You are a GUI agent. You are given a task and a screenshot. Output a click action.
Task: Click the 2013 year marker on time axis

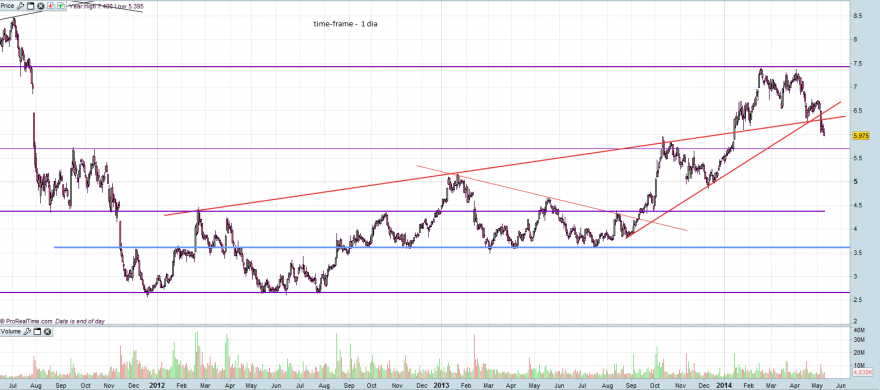point(442,386)
